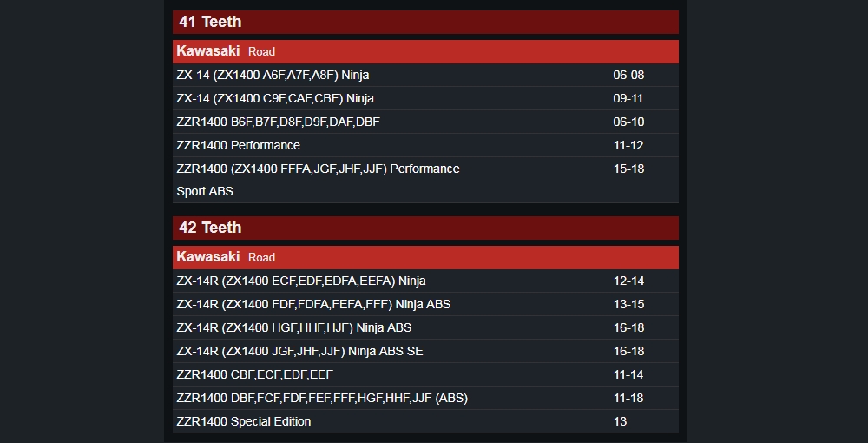
Task: Select the ZZR1400 Special Edition row
Action: click(425, 421)
